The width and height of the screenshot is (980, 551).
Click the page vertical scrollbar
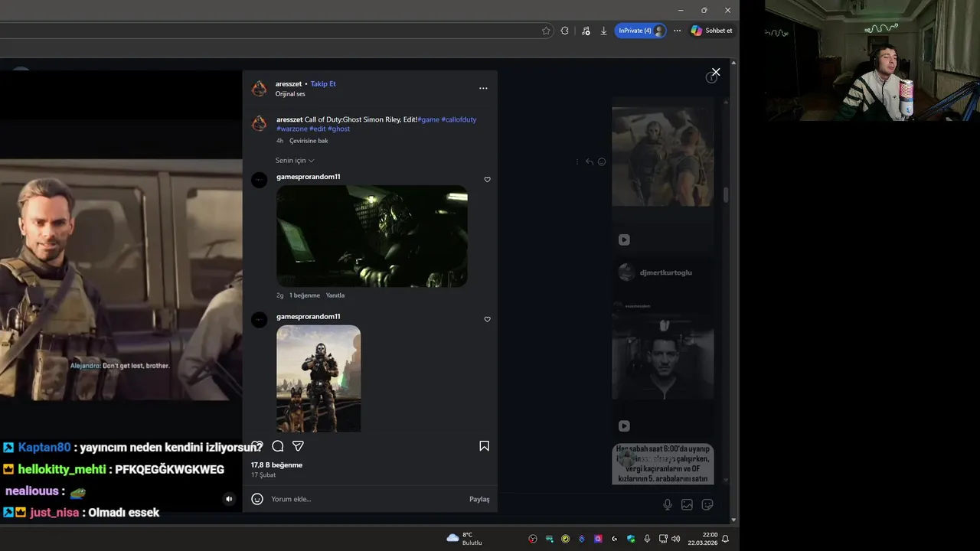(733, 291)
